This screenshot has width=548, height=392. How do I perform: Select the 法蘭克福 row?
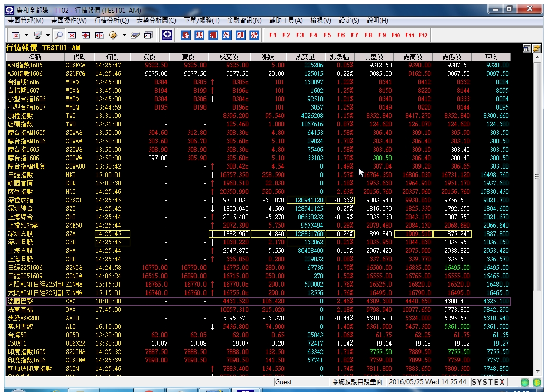point(258,310)
